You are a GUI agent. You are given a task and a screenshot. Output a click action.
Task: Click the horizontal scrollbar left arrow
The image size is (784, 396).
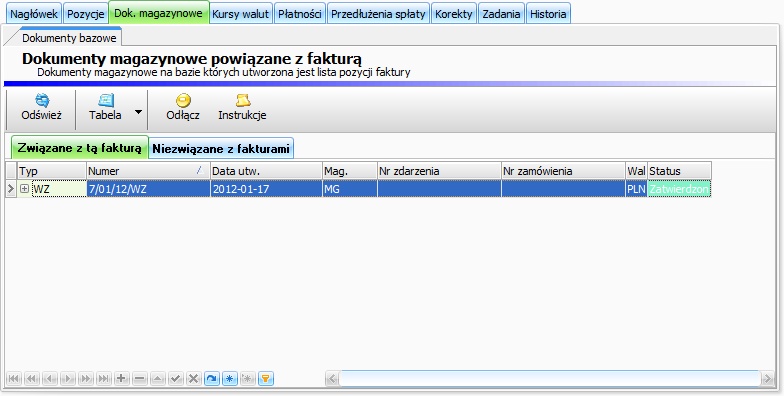coord(332,378)
